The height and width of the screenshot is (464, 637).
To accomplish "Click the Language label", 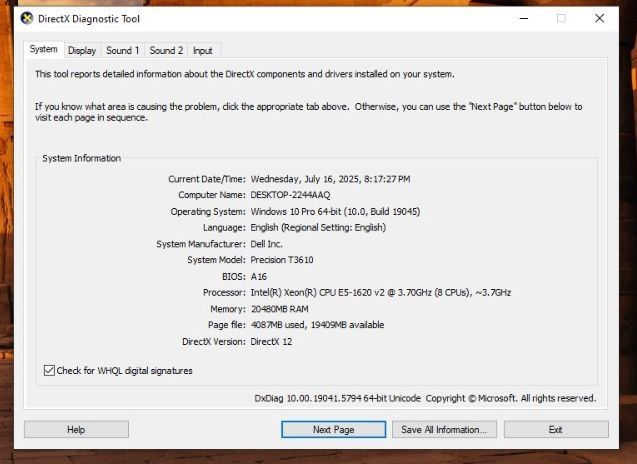I will [224, 228].
